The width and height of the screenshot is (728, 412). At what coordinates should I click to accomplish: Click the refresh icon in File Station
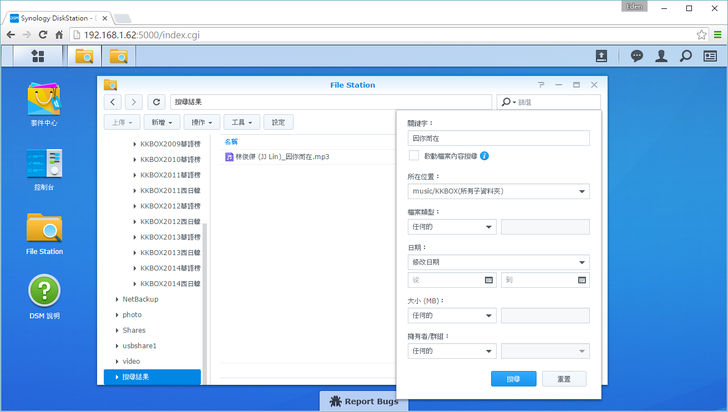pyautogui.click(x=156, y=102)
